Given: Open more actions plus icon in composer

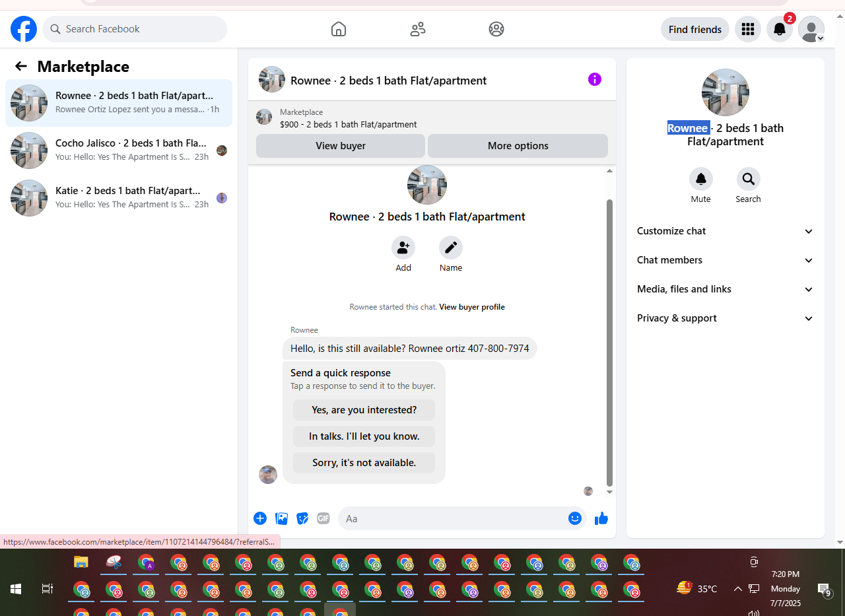Looking at the screenshot, I should click(260, 518).
